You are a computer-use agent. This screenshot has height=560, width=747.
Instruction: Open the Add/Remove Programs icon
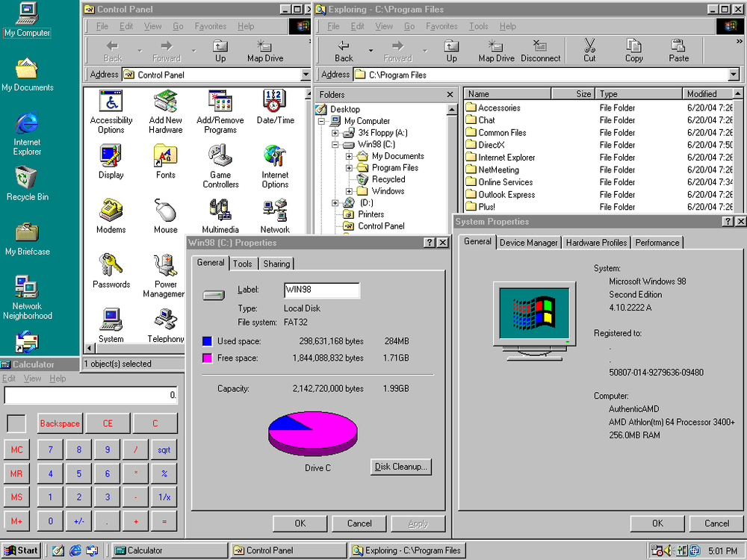click(x=220, y=111)
